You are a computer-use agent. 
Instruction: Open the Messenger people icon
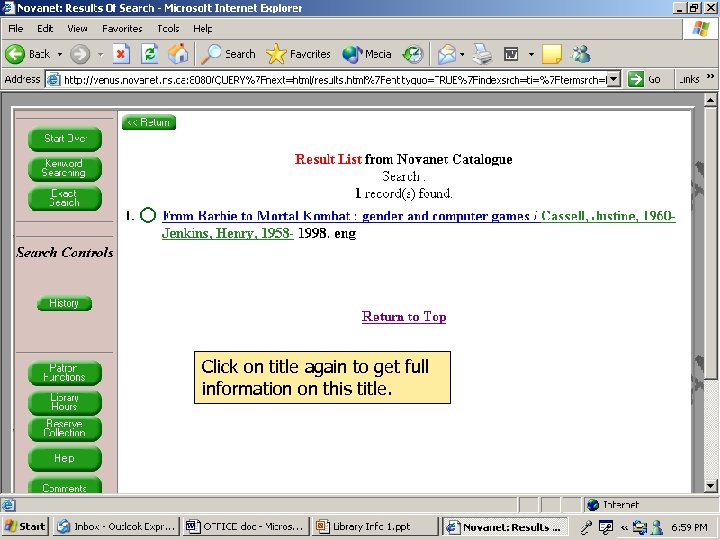pos(581,54)
